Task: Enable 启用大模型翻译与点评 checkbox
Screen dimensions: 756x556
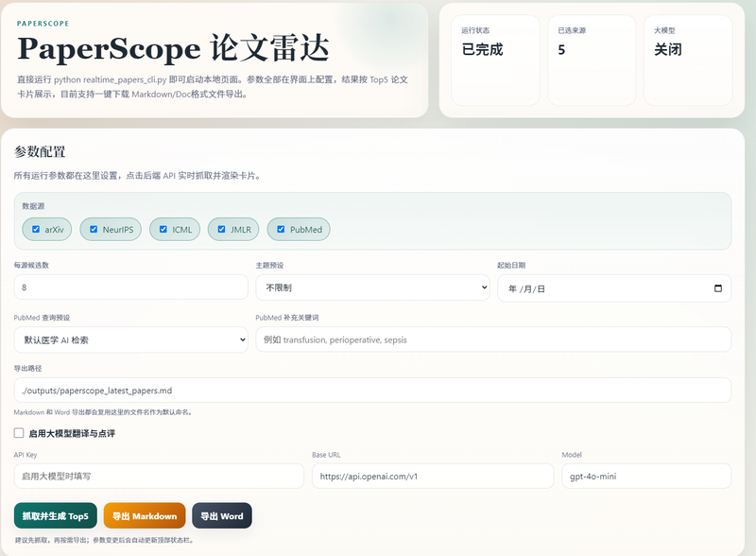Action: [x=19, y=433]
